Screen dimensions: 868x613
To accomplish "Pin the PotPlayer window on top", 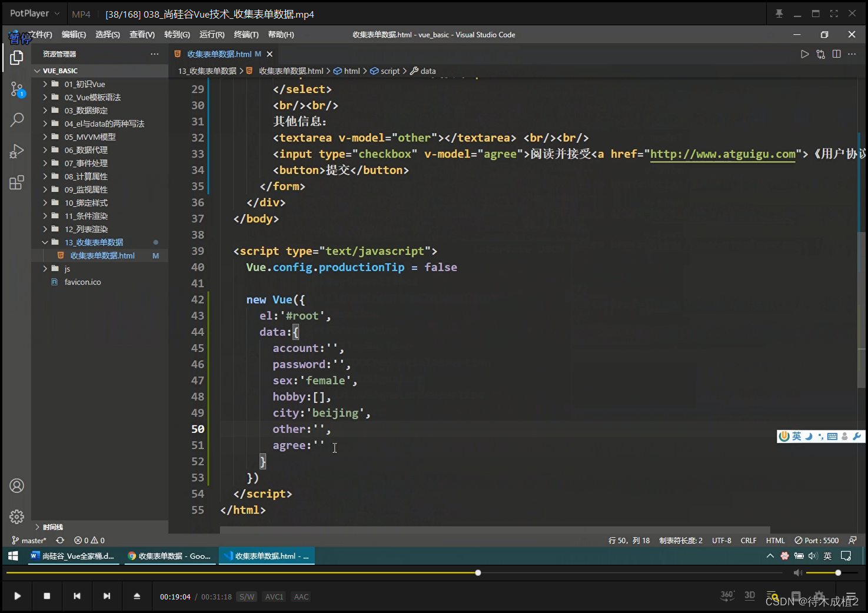I will pyautogui.click(x=779, y=14).
